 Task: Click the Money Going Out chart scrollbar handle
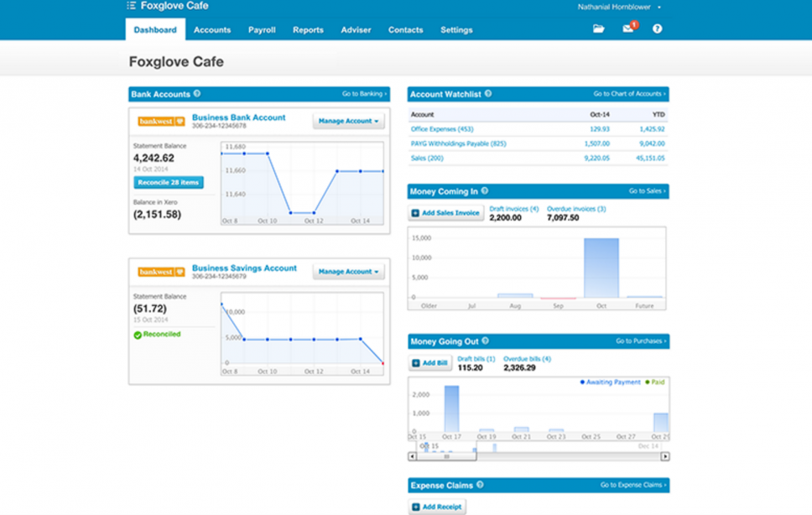click(446, 457)
